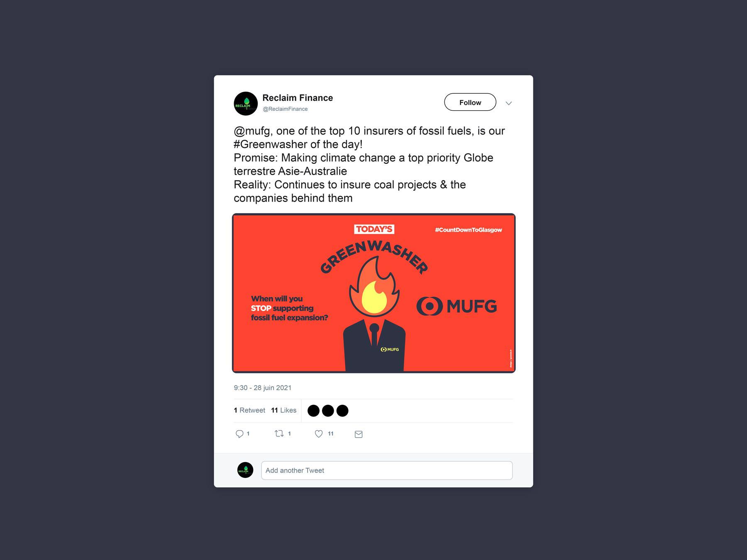Click small avatar beside reply field
747x560 pixels.
pos(245,470)
